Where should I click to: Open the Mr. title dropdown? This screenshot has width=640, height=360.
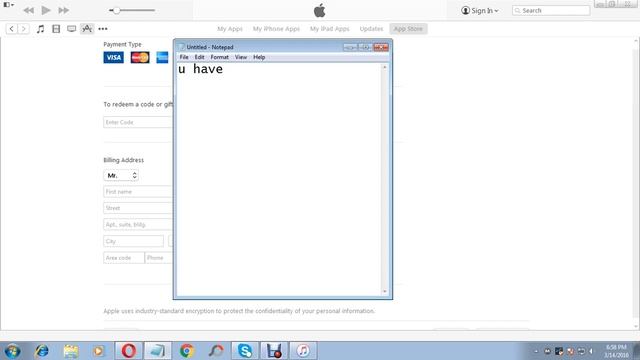pyautogui.click(x=121, y=175)
